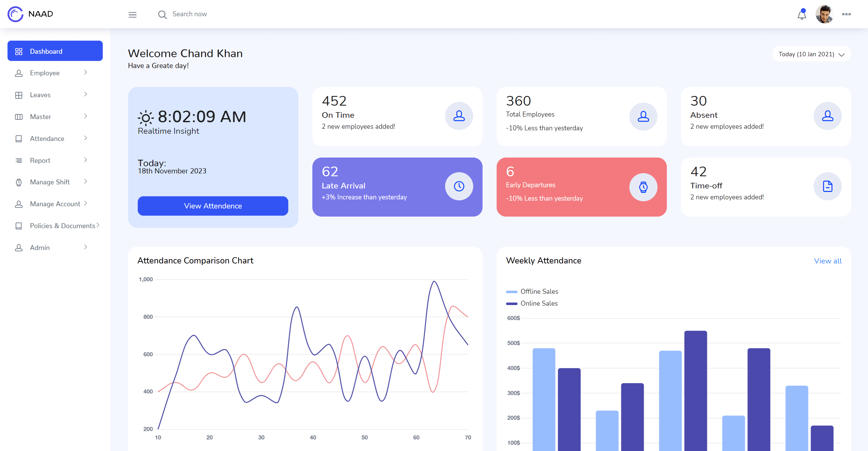This screenshot has width=868, height=451.
Task: Click into the Search now field
Action: pos(190,14)
